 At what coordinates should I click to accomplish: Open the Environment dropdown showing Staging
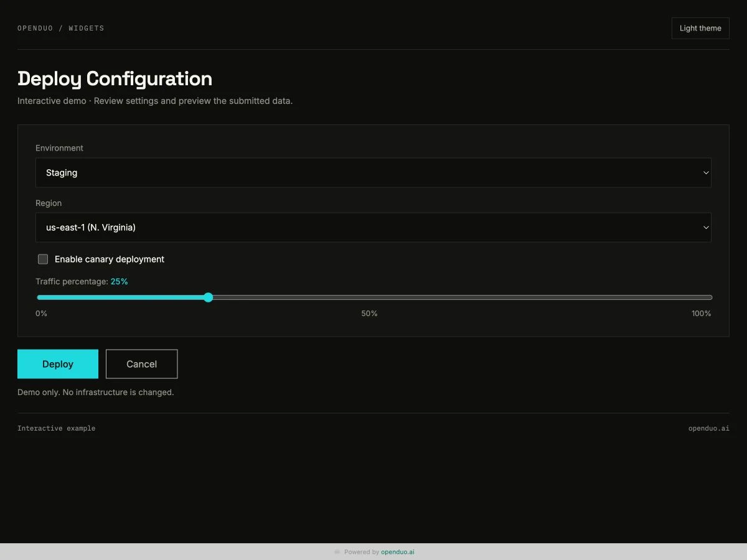click(373, 172)
